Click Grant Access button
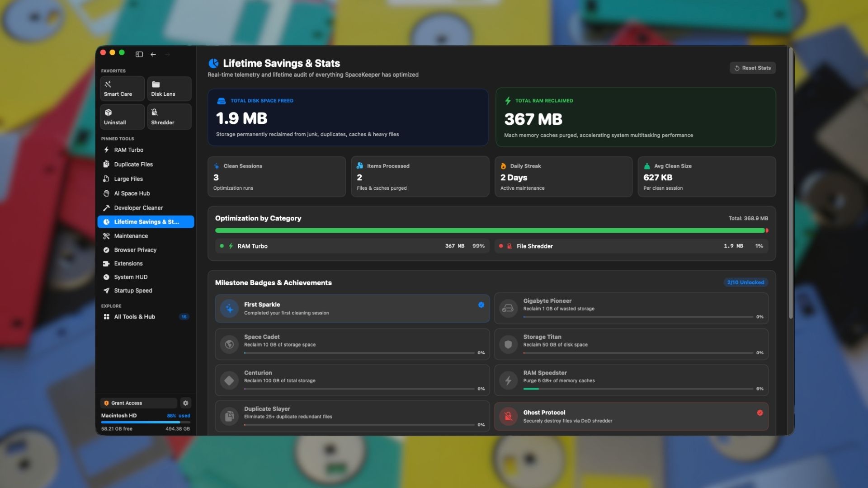 (x=139, y=403)
